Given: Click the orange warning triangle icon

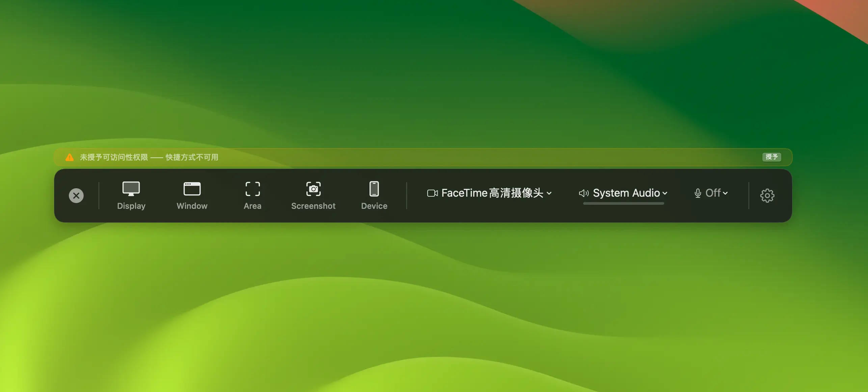Looking at the screenshot, I should [70, 157].
